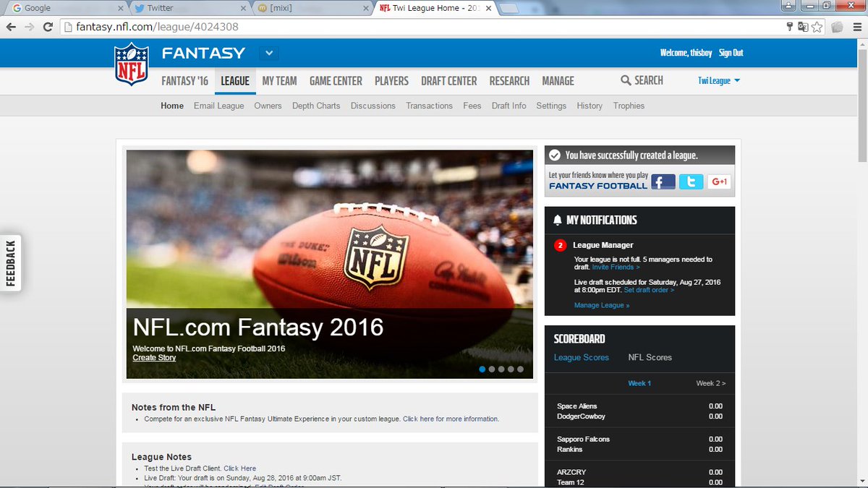Select last carousel slide dot
This screenshot has height=488, width=868.
tap(520, 369)
